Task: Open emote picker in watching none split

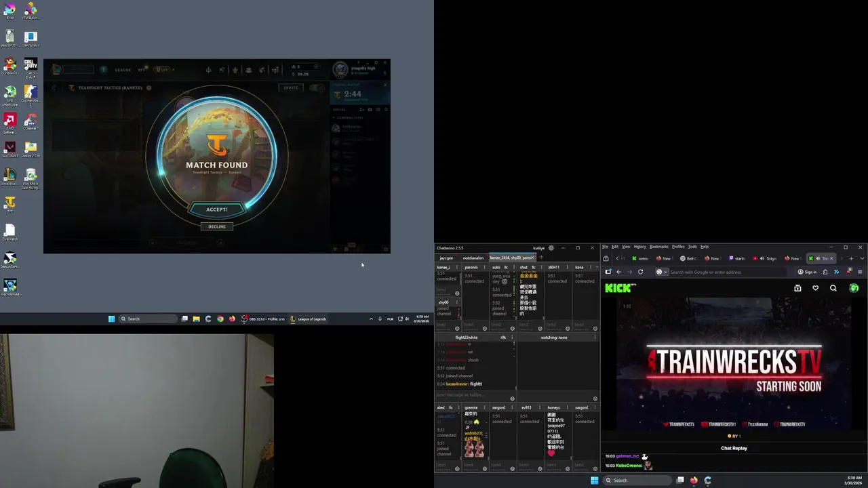Action: click(595, 399)
